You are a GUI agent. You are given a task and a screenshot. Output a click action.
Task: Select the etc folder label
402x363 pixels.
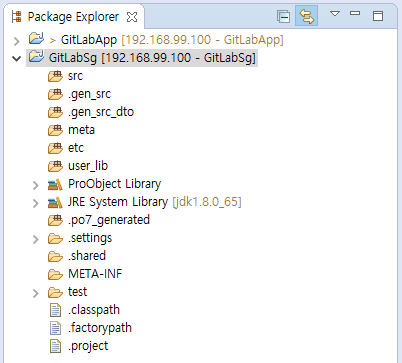tap(76, 148)
